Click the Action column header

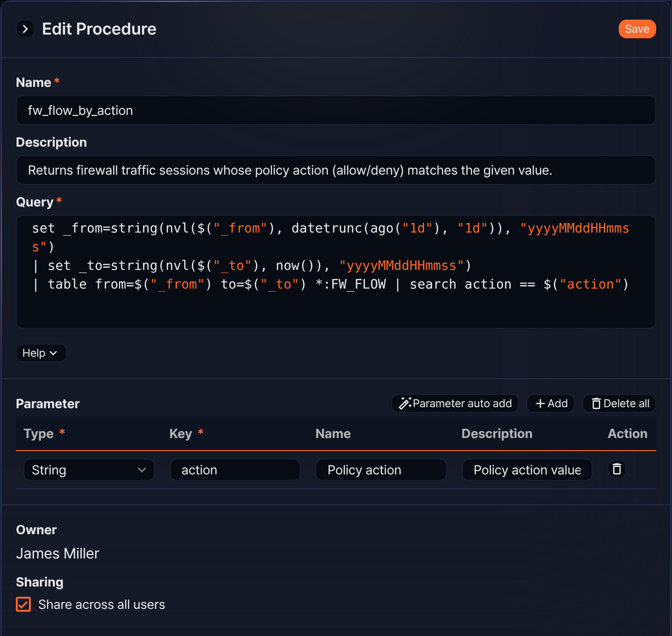tap(628, 434)
